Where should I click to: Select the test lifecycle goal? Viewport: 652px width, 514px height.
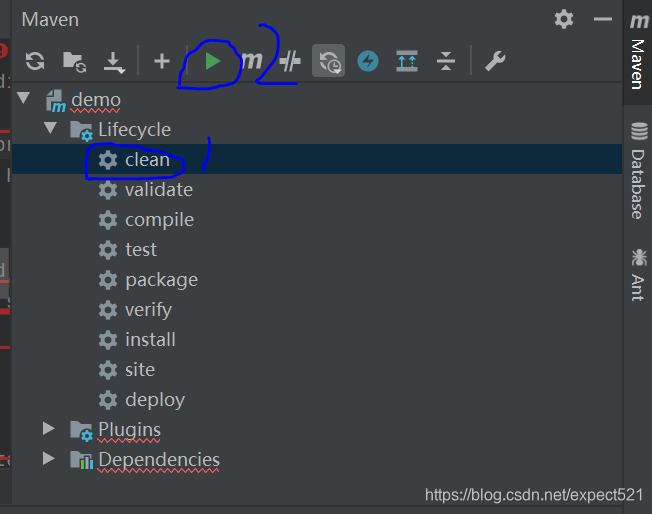(141, 250)
